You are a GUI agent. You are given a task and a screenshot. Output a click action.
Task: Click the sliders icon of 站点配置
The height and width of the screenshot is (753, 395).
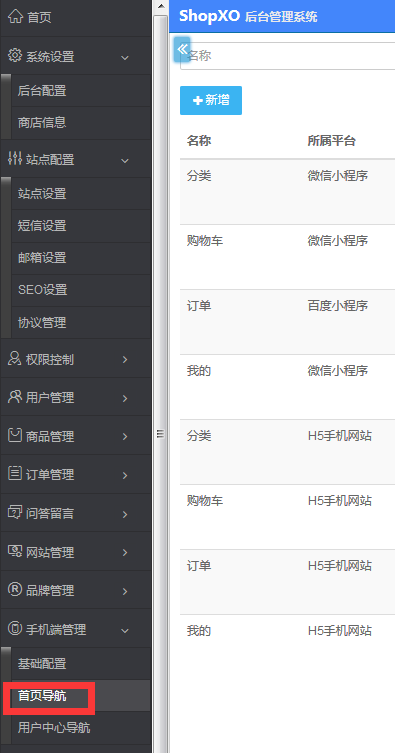point(15,158)
